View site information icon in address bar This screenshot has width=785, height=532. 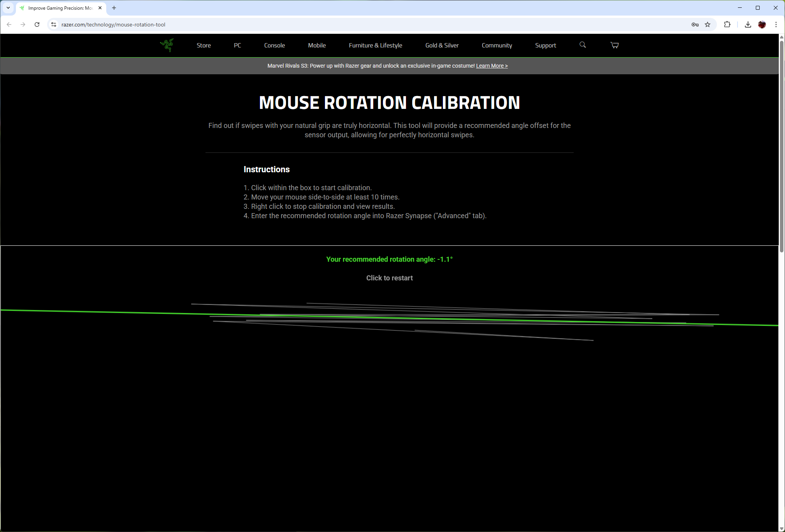point(54,24)
